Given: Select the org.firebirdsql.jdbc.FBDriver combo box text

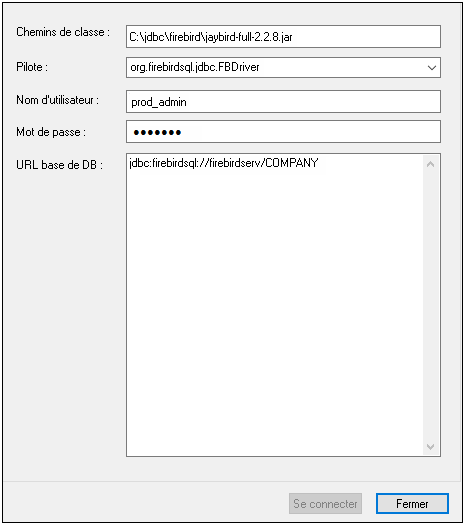Looking at the screenshot, I should click(195, 67).
